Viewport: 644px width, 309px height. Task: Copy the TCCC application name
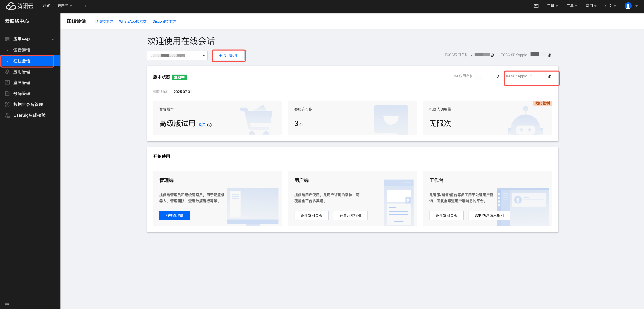(492, 55)
